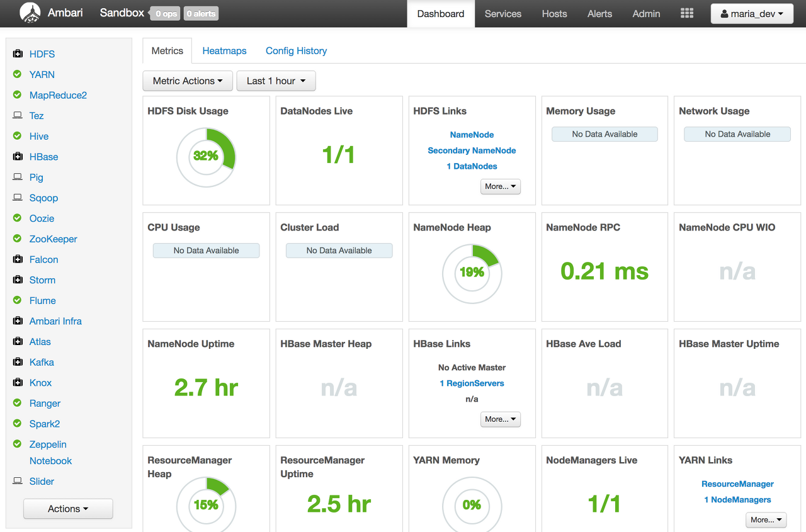This screenshot has height=532, width=806.
Task: Click the ResourceManager Heap 15% gauge
Action: [206, 504]
